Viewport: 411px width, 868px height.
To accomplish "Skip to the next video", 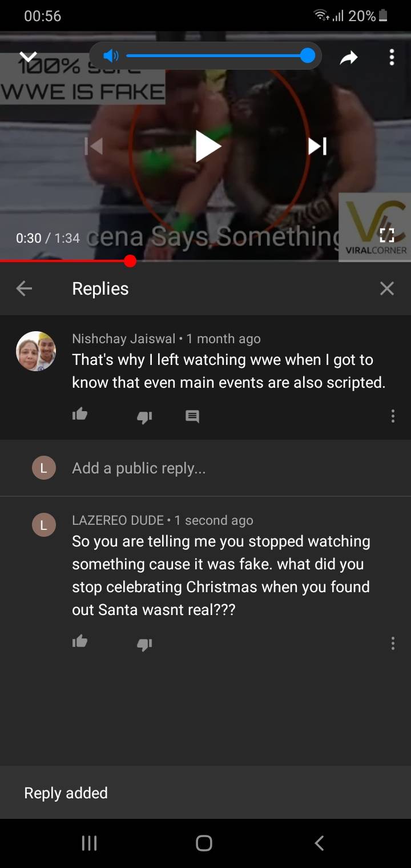I will 317,147.
